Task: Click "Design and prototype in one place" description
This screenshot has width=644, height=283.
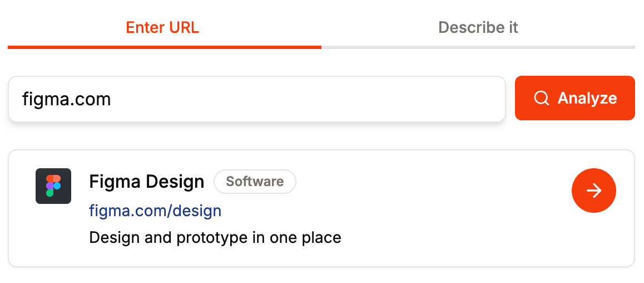Action: (215, 238)
